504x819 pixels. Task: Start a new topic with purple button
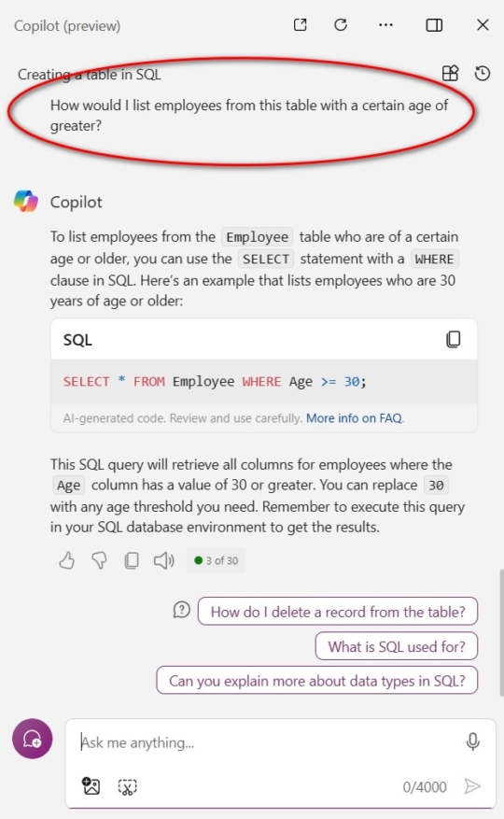pyautogui.click(x=33, y=739)
